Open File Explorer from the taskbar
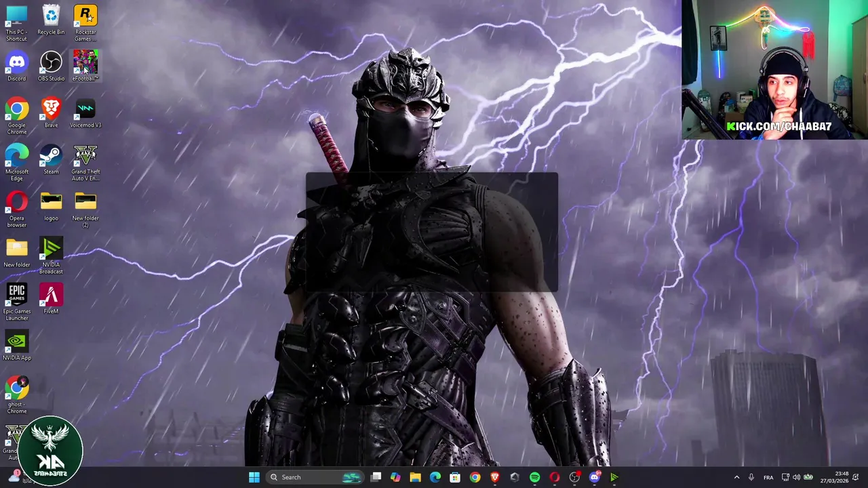Image resolution: width=868 pixels, height=488 pixels. pos(415,477)
